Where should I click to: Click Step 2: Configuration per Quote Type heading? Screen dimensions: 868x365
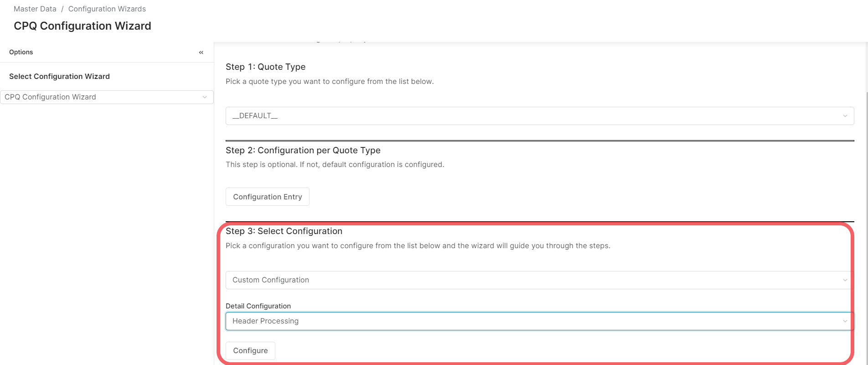303,150
